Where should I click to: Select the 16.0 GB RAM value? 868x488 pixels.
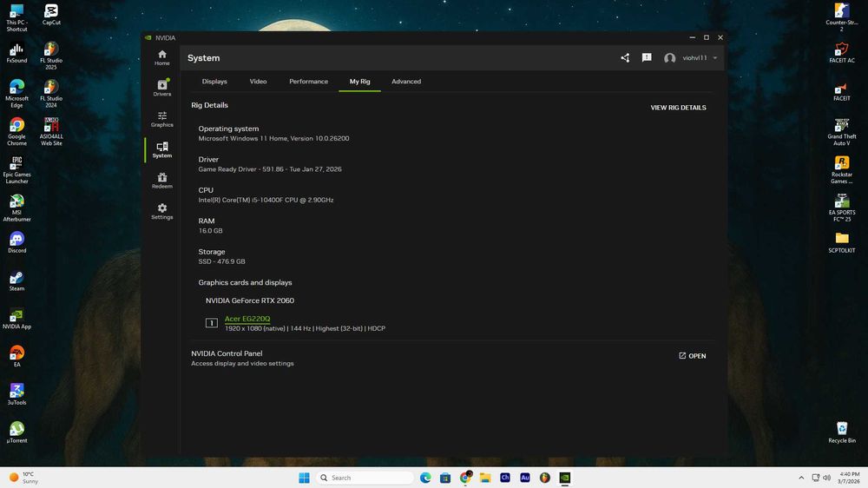point(210,230)
